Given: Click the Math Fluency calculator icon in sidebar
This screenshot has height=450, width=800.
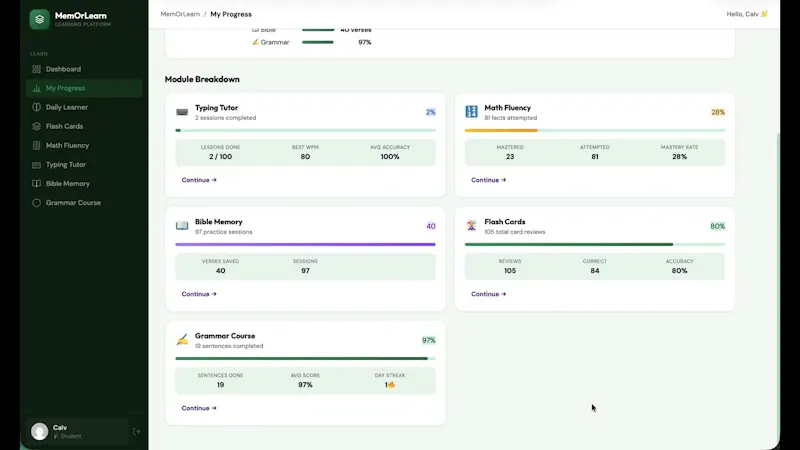Looking at the screenshot, I should pos(36,145).
